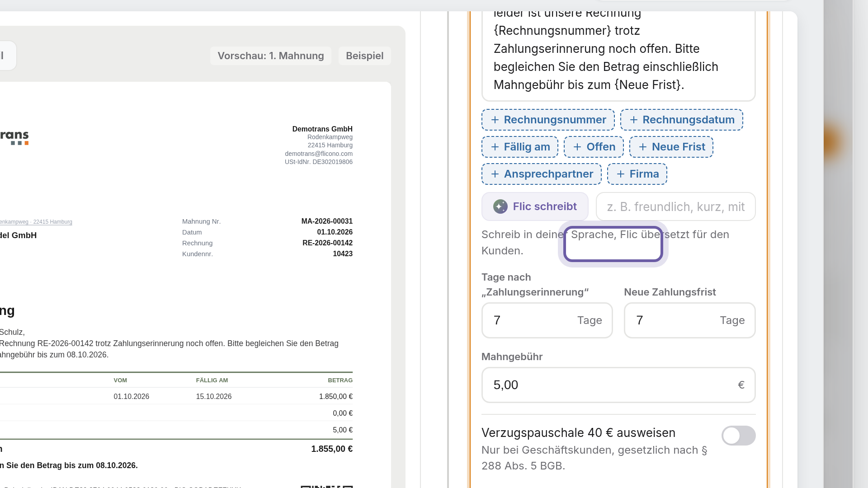Image resolution: width=868 pixels, height=488 pixels.
Task: Click the sparkle icon in Flic schreibt
Action: pos(500,206)
